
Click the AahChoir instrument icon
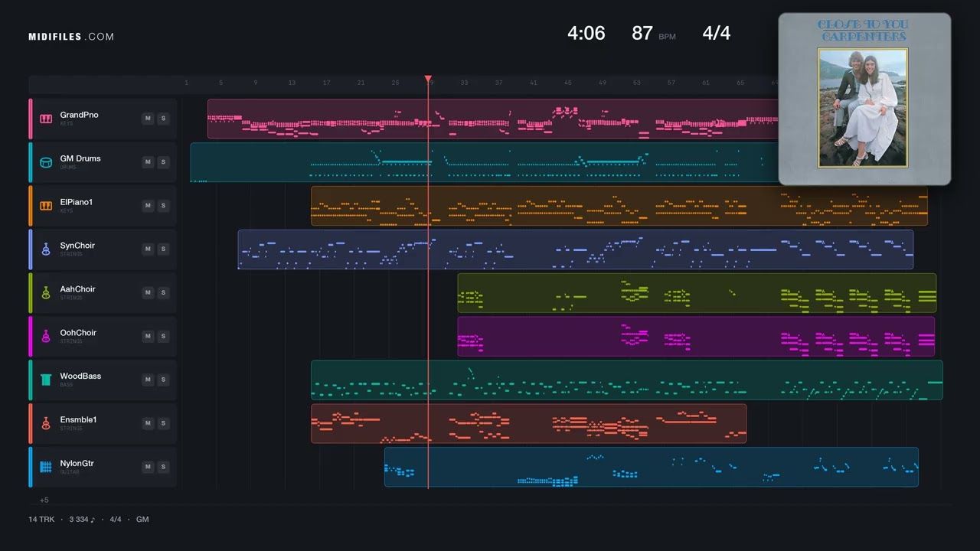[46, 293]
